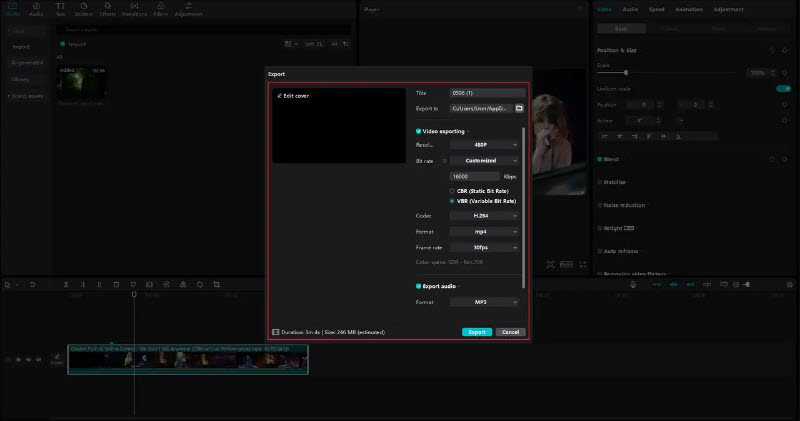Screen dimensions: 800x421
Task: Click the Title input field
Action: (487, 93)
